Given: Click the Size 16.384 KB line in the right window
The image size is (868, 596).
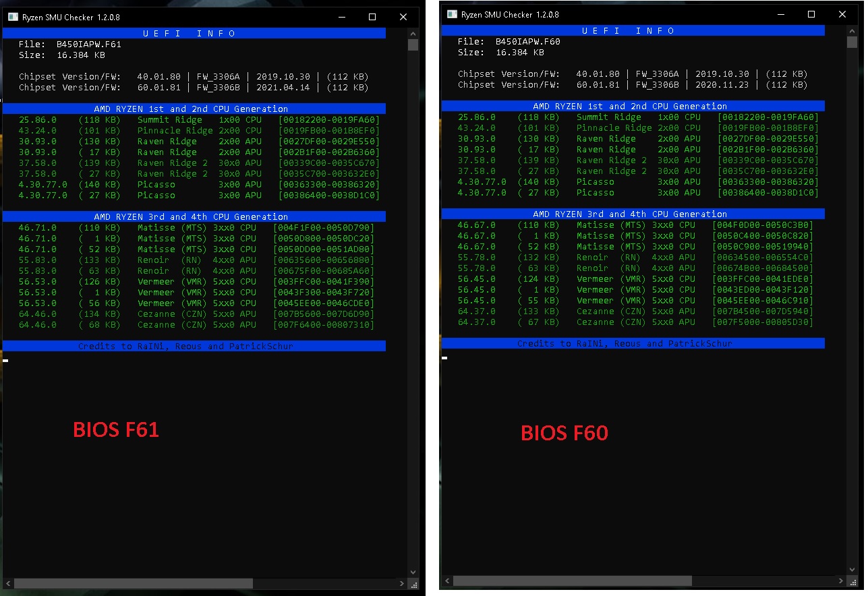Looking at the screenshot, I should [x=501, y=52].
